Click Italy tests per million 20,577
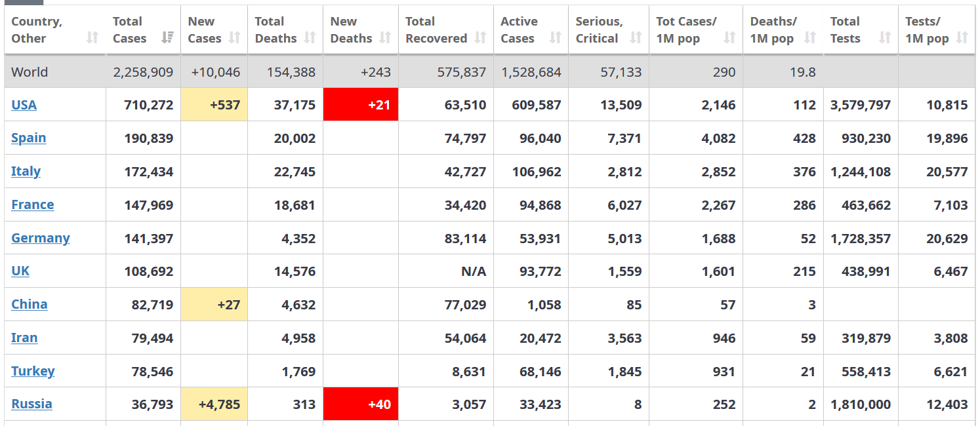Image resolution: width=980 pixels, height=426 pixels. coord(947,172)
